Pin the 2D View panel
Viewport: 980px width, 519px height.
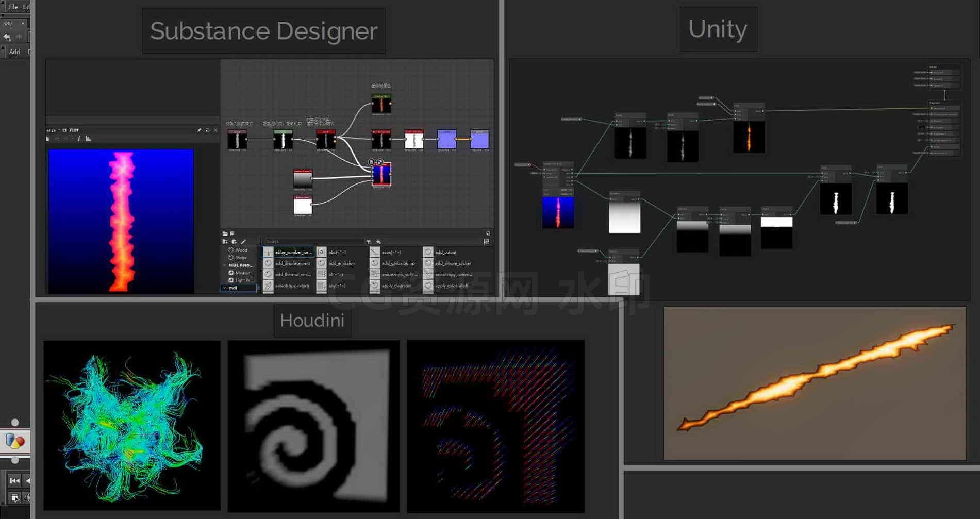tap(199, 130)
